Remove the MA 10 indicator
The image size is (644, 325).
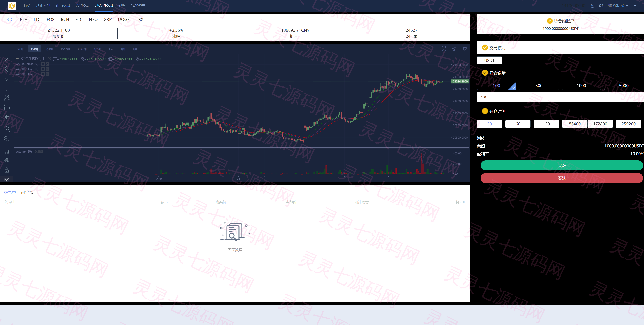[47, 69]
